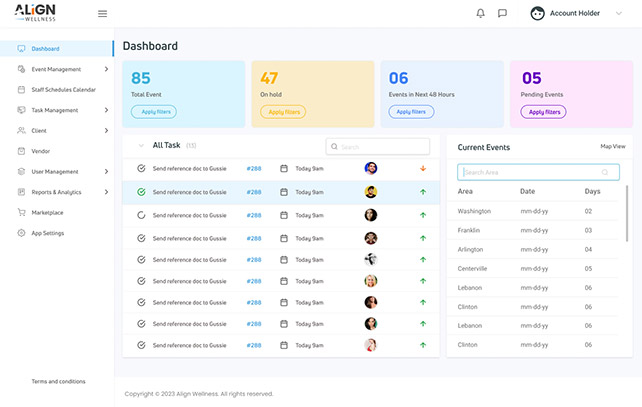Expand the Reports & Analytics chevron
642x407 pixels.
[x=106, y=192]
